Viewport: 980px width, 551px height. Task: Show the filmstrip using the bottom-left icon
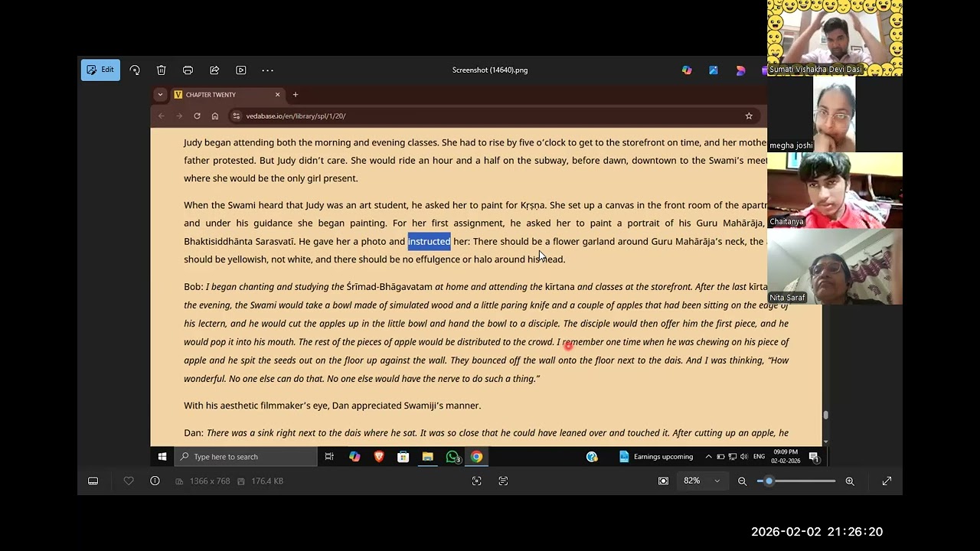(x=93, y=481)
